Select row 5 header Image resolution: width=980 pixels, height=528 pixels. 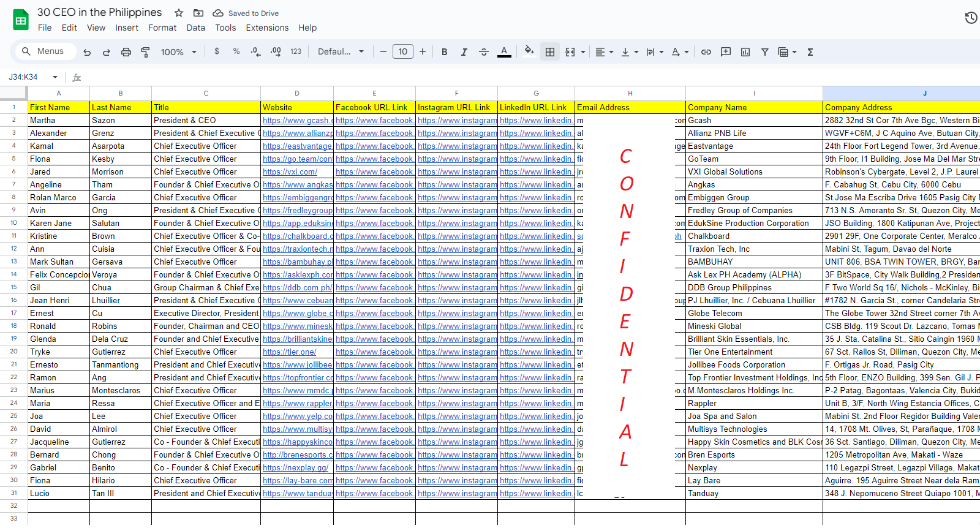tap(13, 159)
